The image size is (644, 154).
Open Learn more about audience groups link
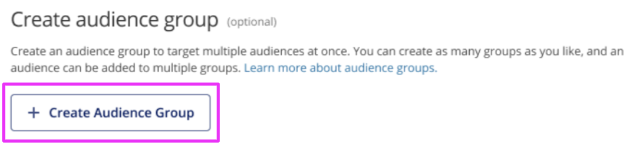tap(340, 68)
